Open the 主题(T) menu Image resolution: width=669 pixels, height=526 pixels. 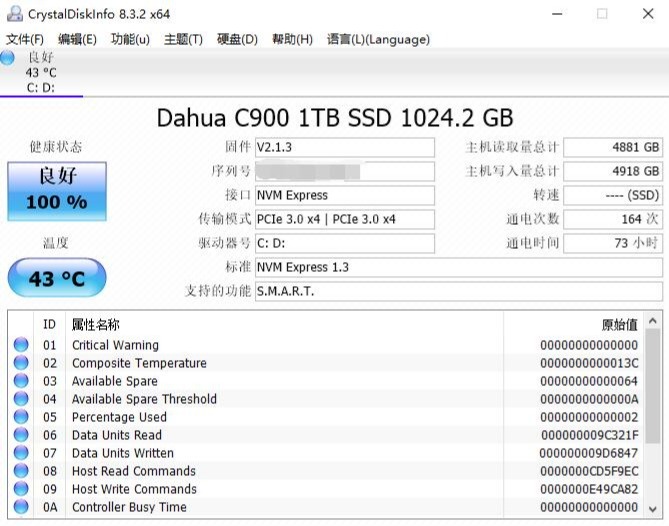pyautogui.click(x=183, y=40)
